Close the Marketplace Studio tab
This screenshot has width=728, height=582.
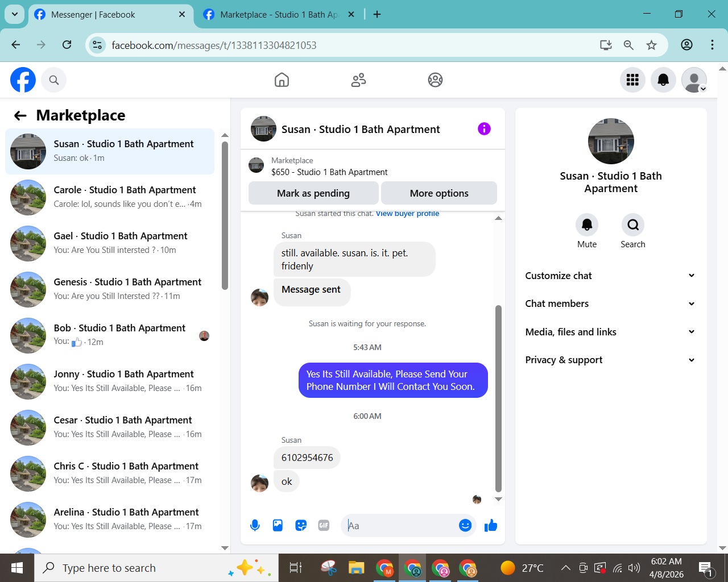(351, 15)
